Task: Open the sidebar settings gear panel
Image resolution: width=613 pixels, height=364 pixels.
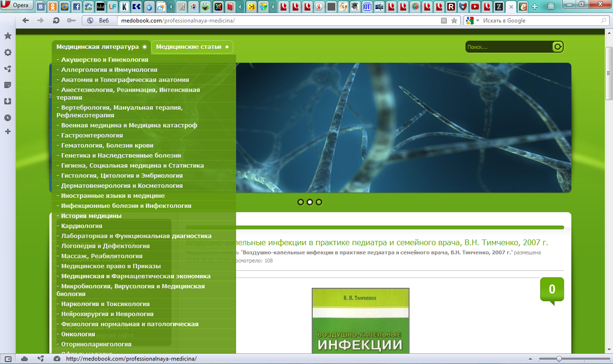Action: [x=8, y=52]
